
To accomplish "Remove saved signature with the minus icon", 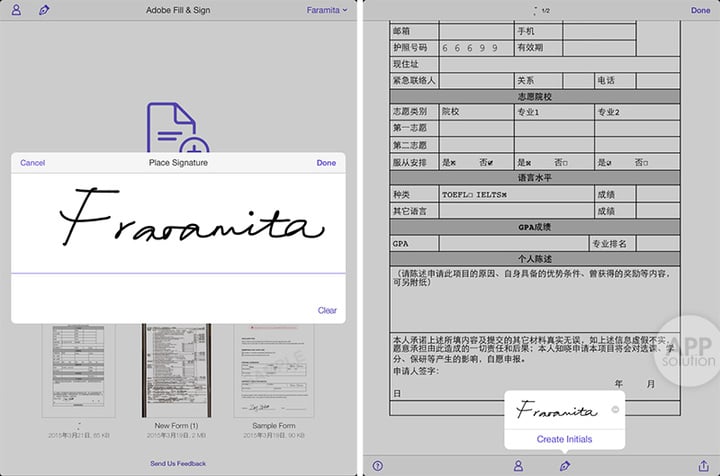I will [615, 410].
